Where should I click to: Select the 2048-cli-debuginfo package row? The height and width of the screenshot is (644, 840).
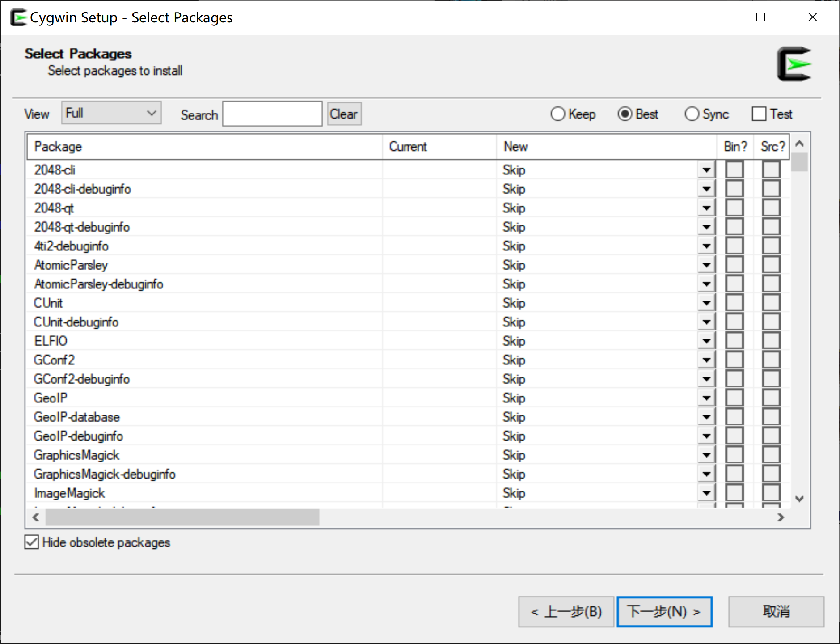coord(408,189)
